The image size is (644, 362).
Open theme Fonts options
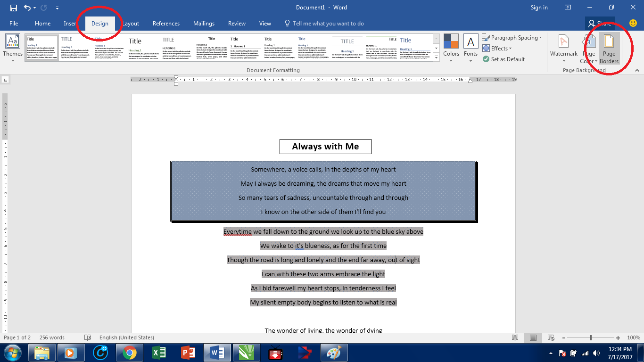pos(471,47)
